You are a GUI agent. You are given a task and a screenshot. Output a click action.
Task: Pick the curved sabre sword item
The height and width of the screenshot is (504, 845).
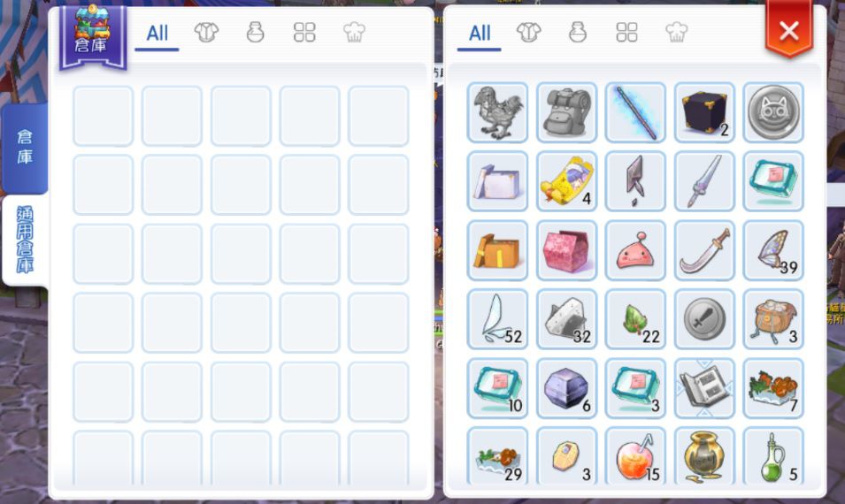click(704, 250)
